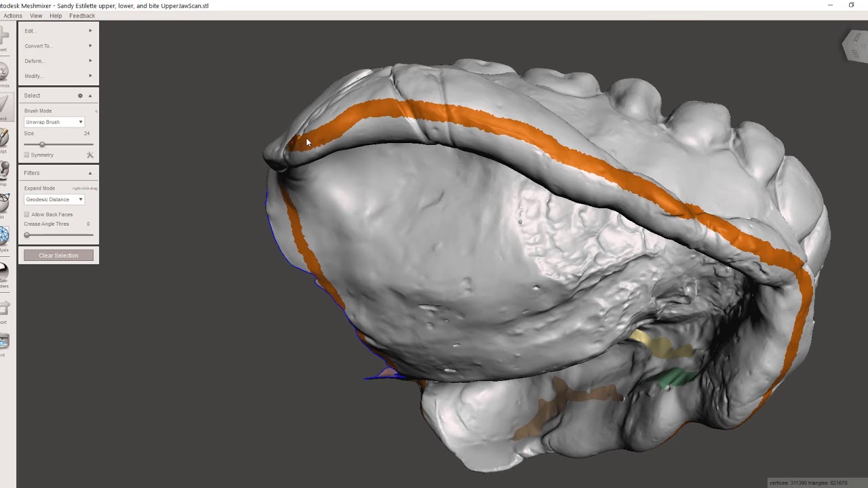This screenshot has height=488, width=868.
Task: Click the Clear Selection button
Action: click(58, 256)
